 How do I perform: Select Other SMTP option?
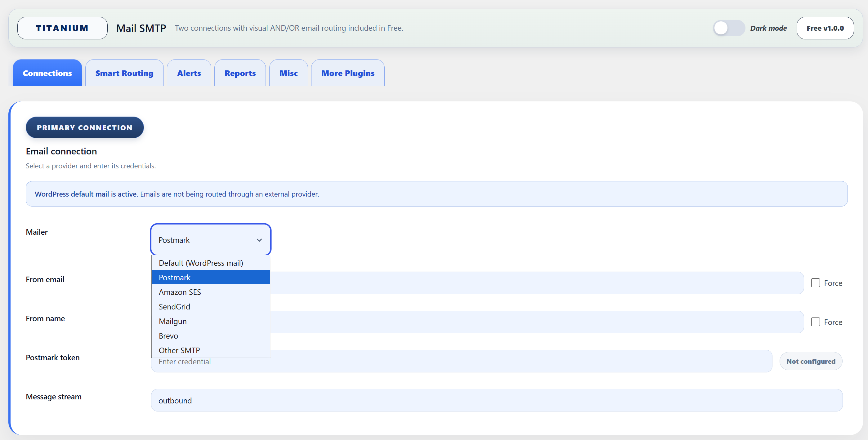pos(211,350)
